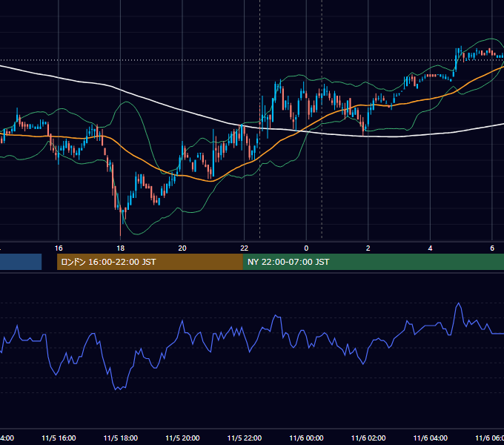
Task: Click the "11/5 18:00" date label
Action: point(121,438)
